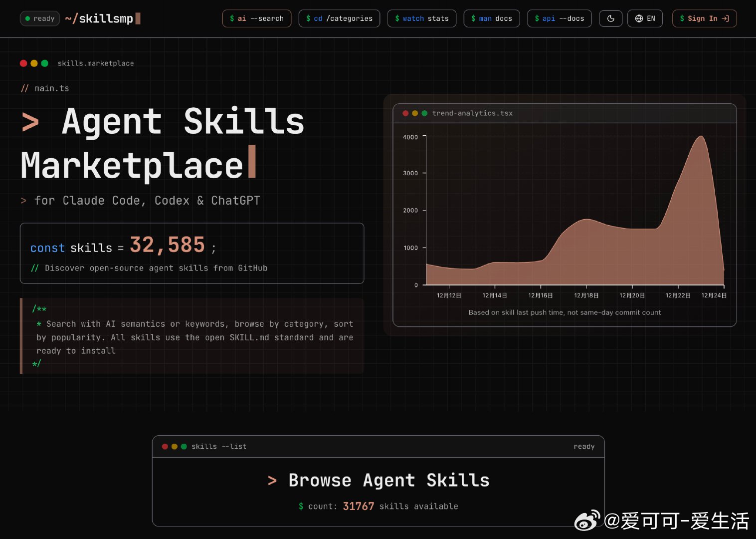The image size is (756, 539).
Task: Click the 4000 y-axis label
Action: pyautogui.click(x=410, y=137)
